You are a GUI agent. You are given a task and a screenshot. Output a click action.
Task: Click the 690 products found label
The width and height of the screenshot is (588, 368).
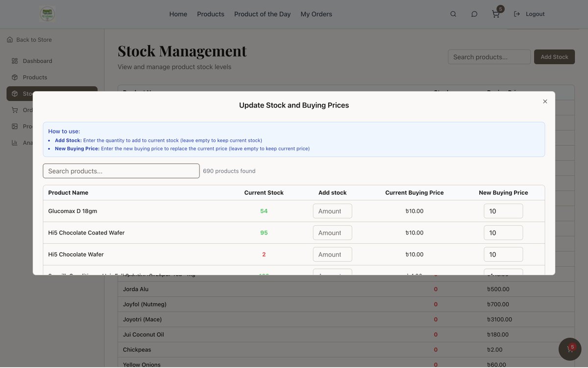tap(229, 171)
